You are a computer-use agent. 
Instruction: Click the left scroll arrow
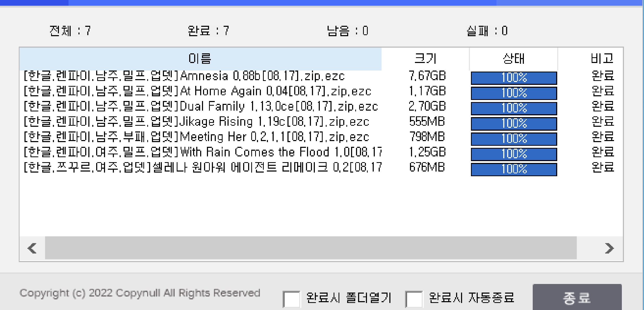point(32,248)
